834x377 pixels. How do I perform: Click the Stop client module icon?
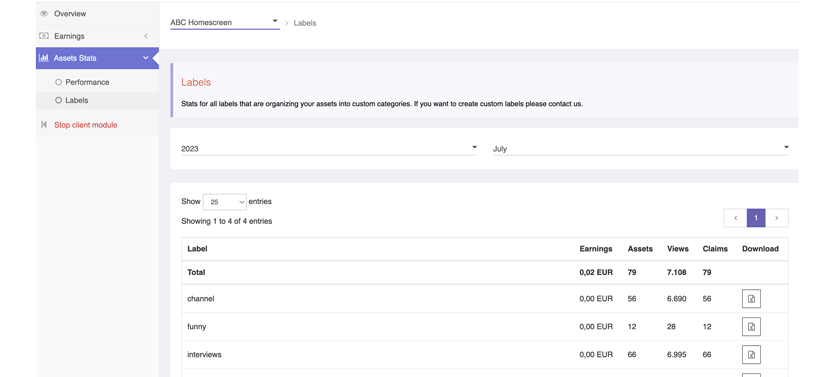coord(44,125)
